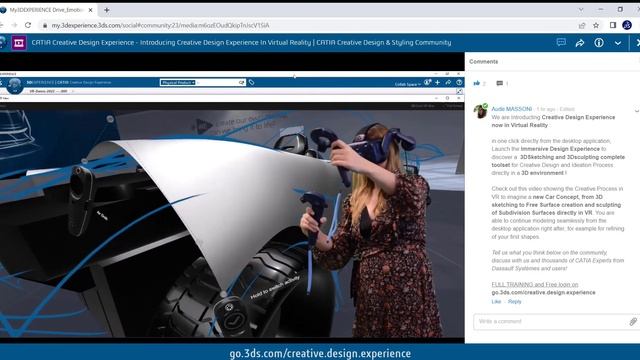Select the My3DEXPERIENCE Drive browser tab
This screenshot has width=640, height=360.
click(x=46, y=10)
